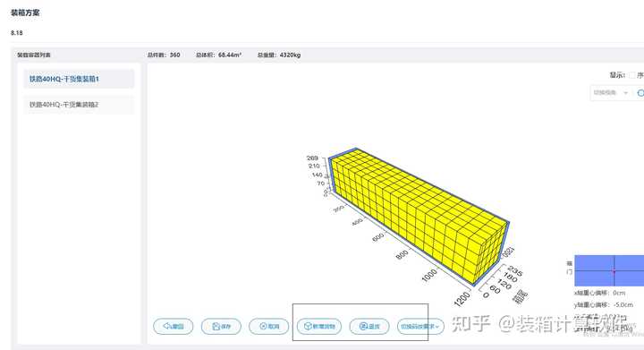Select container 铁路40HQ-干货集装箱2 in list
Viewport: 644px width, 350px height.
[79, 105]
